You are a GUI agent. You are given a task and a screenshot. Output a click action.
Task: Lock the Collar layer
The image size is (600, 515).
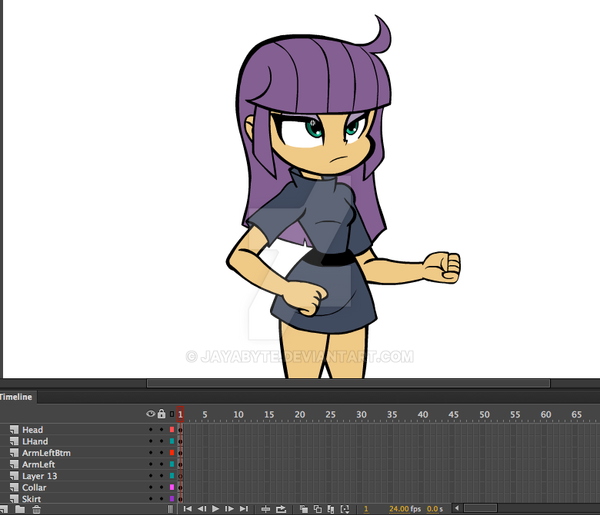coord(161,487)
